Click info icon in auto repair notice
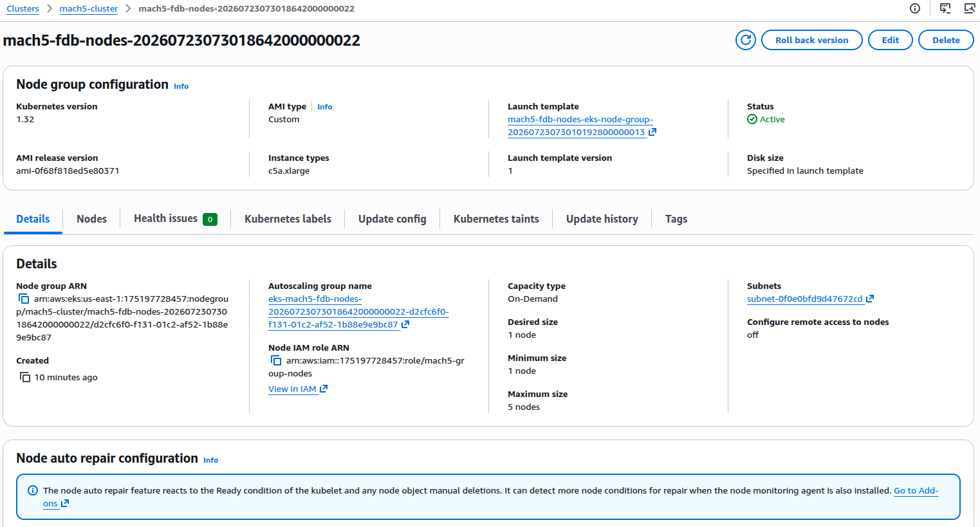This screenshot has height=527, width=980. point(33,490)
